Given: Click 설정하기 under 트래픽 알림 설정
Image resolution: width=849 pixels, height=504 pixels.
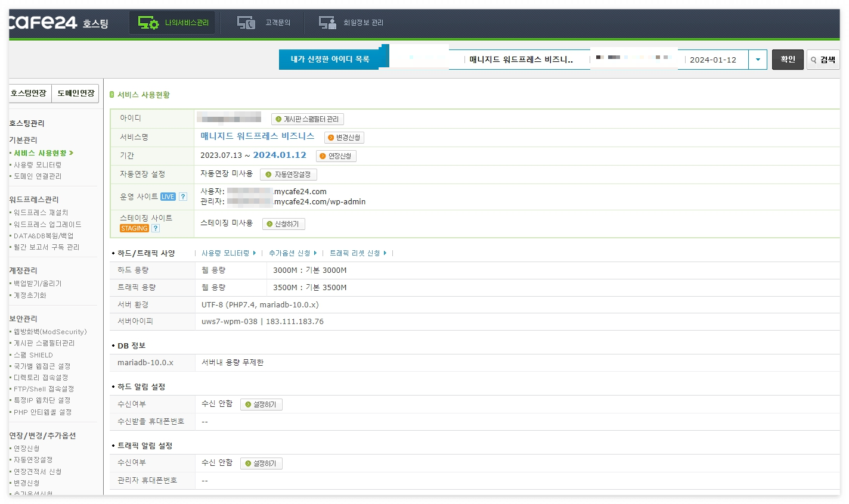Looking at the screenshot, I should click(x=261, y=463).
